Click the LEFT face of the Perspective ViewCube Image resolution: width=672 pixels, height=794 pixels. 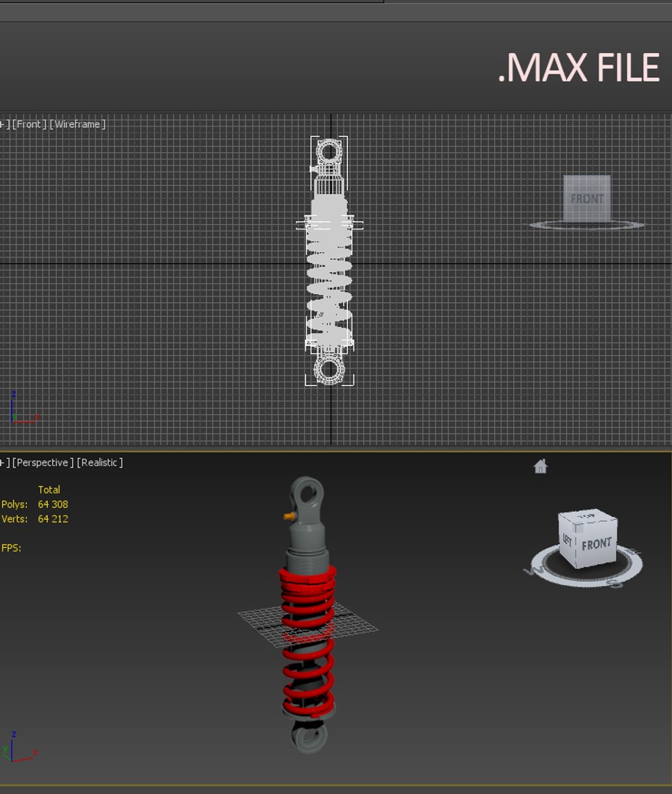click(x=567, y=540)
